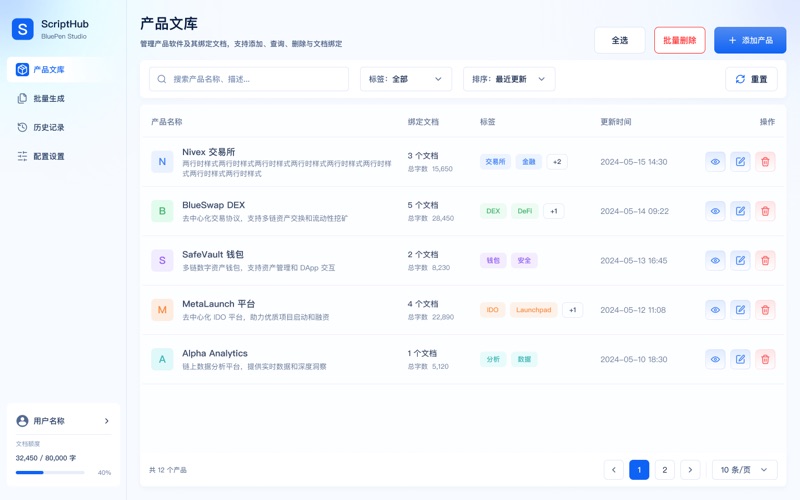Image resolution: width=800 pixels, height=500 pixels.
Task: Click the BlueSwap DEX product name
Action: pyautogui.click(x=214, y=205)
